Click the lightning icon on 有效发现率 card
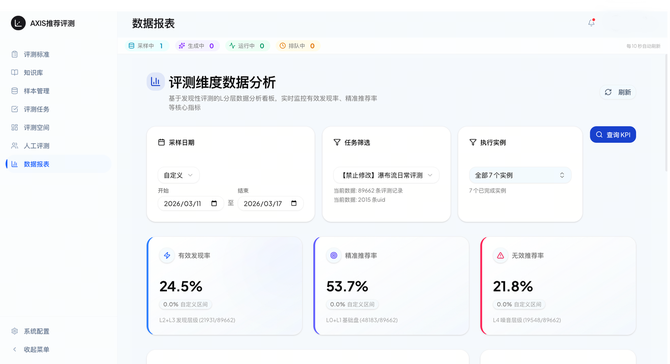The width and height of the screenshot is (670, 364). (167, 255)
